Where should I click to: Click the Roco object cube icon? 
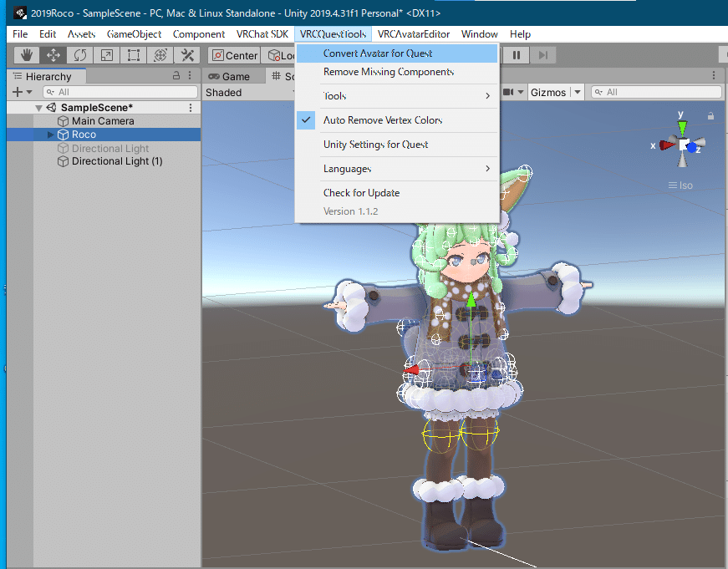coord(64,135)
